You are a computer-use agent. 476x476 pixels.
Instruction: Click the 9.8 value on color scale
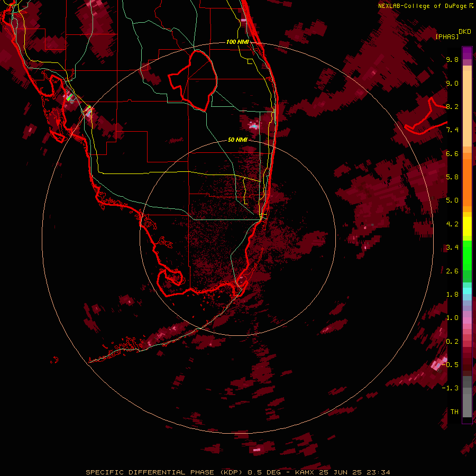click(452, 59)
